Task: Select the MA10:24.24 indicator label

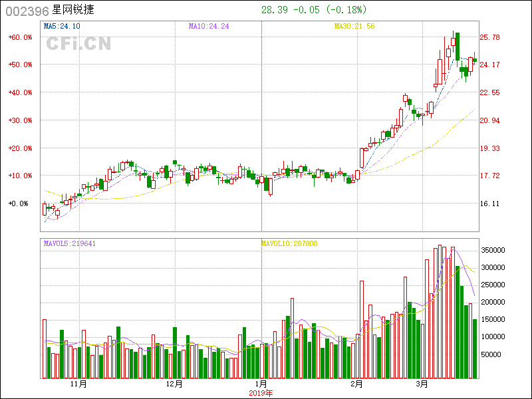Action: pos(209,26)
